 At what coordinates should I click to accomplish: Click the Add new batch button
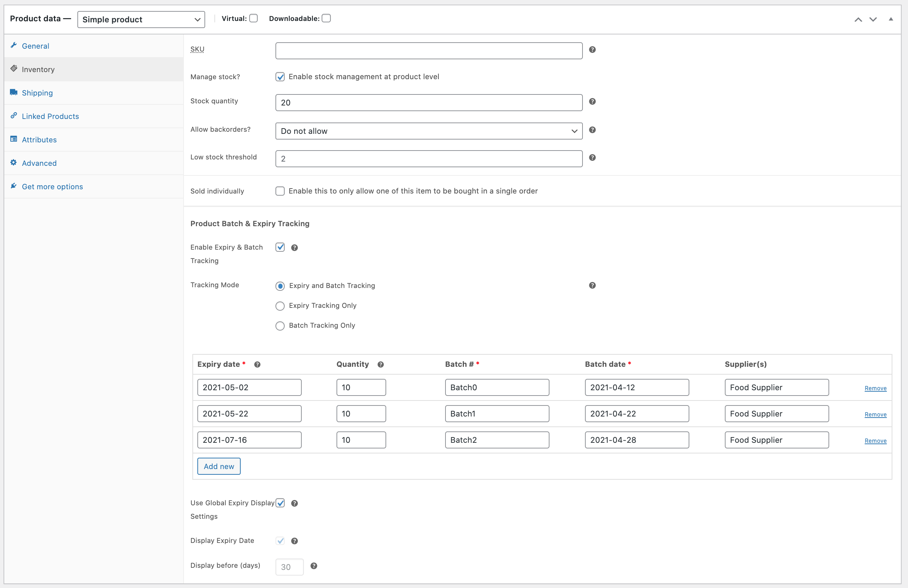(x=219, y=466)
